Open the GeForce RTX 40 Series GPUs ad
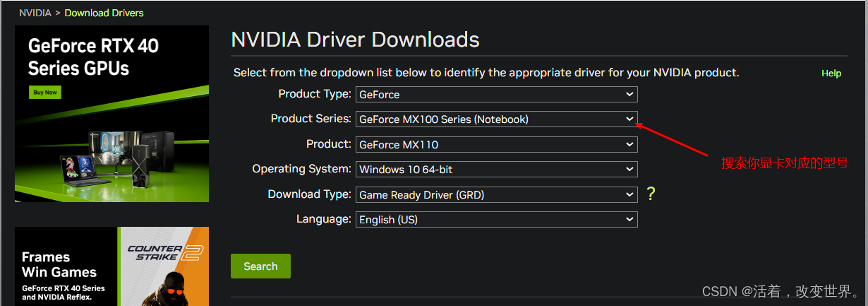 (x=111, y=114)
